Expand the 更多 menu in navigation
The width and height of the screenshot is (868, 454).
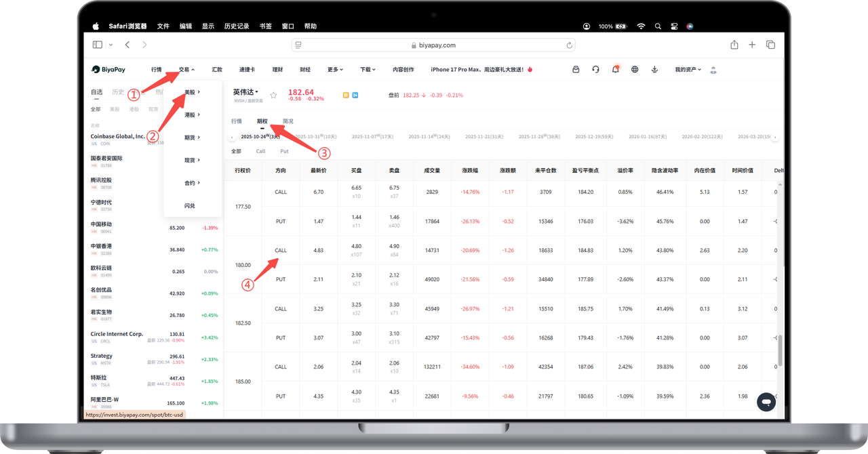click(335, 69)
